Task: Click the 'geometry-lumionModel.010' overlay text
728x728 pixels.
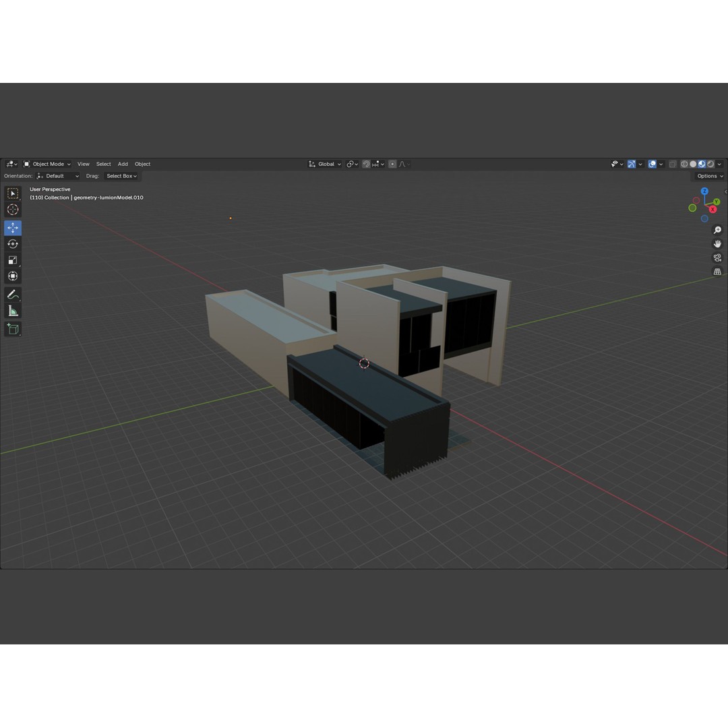Action: coord(108,198)
